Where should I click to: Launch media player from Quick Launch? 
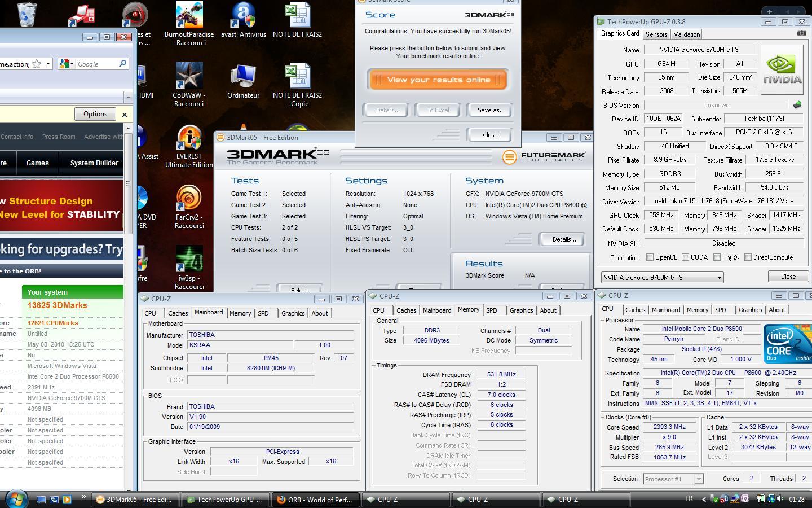click(67, 500)
